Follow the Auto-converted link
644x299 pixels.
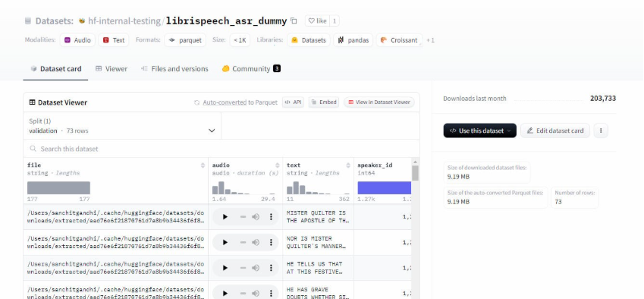coord(225,102)
